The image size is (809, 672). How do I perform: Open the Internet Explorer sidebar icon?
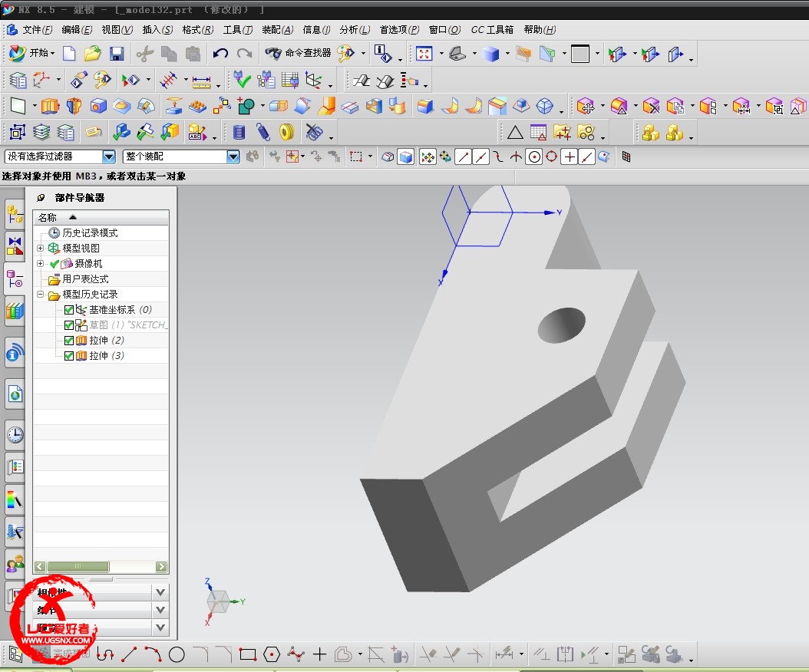click(15, 394)
